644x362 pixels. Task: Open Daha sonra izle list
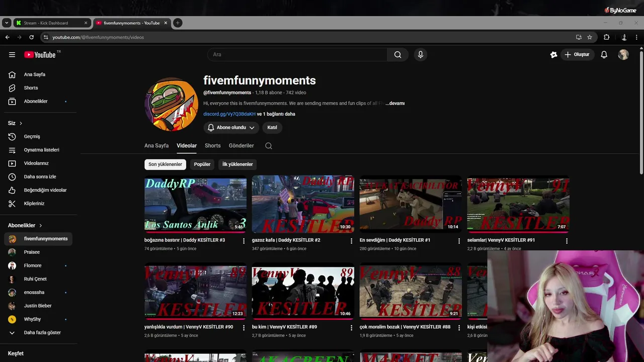(x=39, y=176)
